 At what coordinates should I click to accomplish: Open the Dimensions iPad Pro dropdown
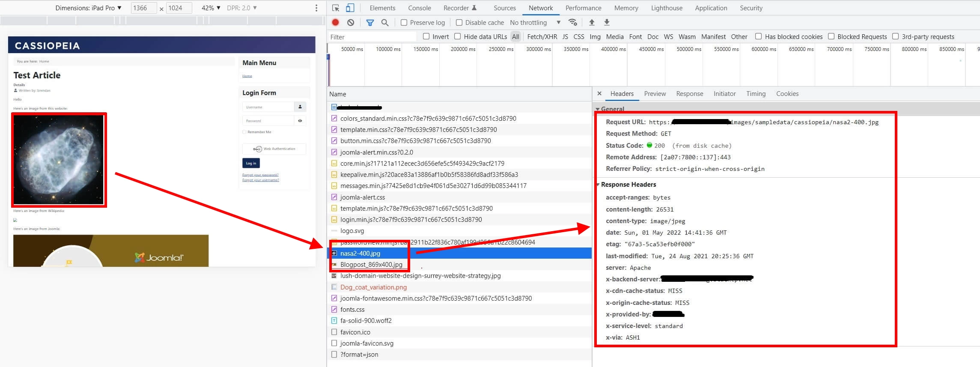coord(89,8)
